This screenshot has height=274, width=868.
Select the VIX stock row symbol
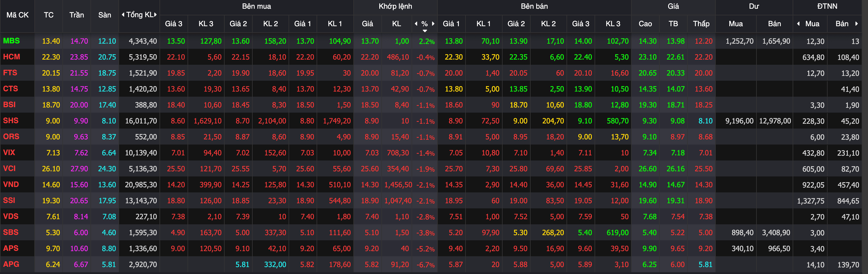9,152
